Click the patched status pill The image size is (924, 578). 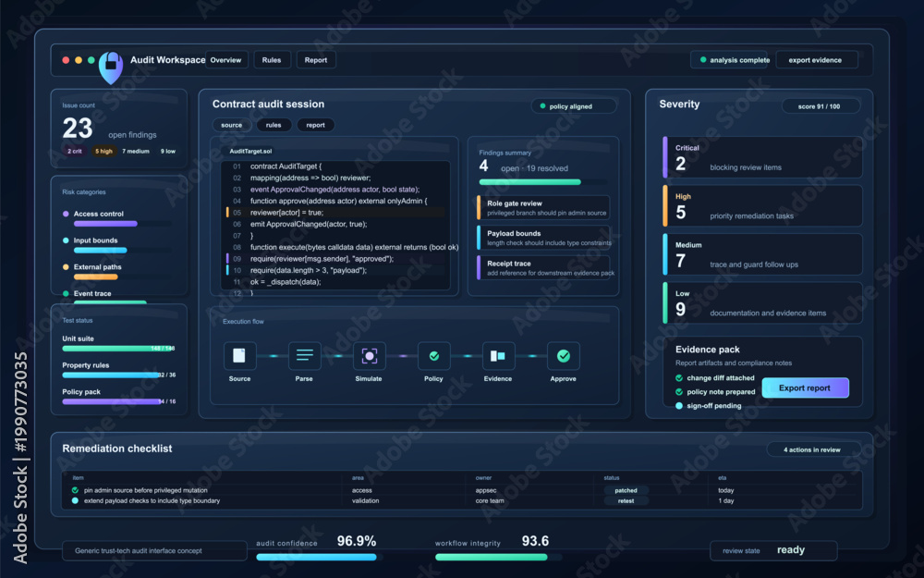pos(626,491)
